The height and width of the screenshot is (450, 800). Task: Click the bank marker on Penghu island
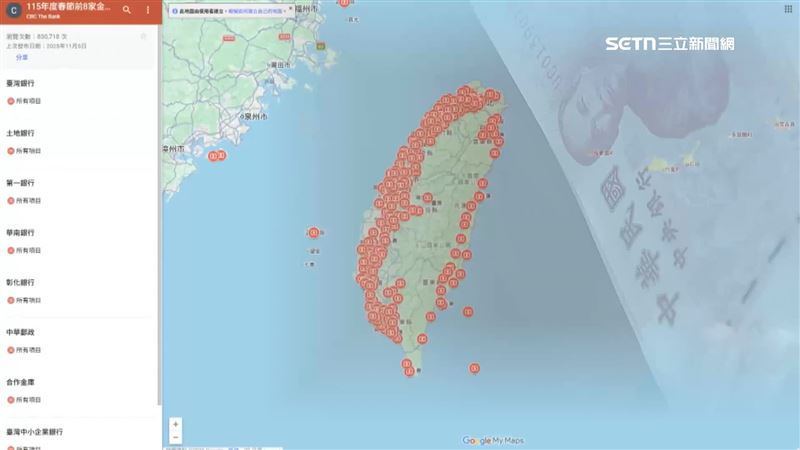coord(314,232)
